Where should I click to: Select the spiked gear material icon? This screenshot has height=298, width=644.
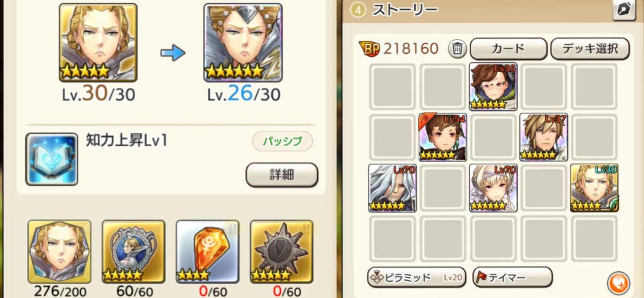pos(282,252)
